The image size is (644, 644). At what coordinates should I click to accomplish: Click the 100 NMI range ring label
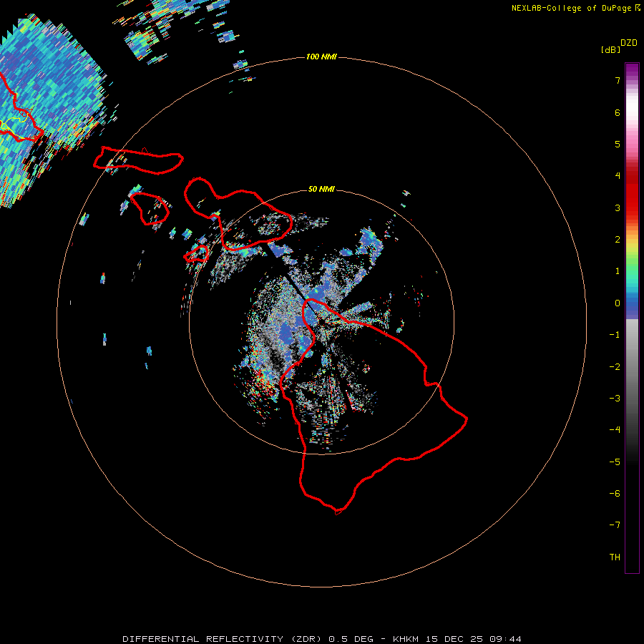(x=321, y=57)
